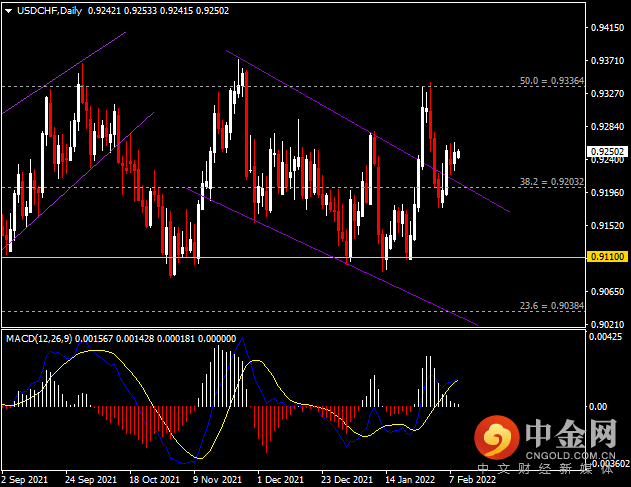Click the date label 23 Dec 2021
This screenshot has height=487, width=631.
click(347, 480)
